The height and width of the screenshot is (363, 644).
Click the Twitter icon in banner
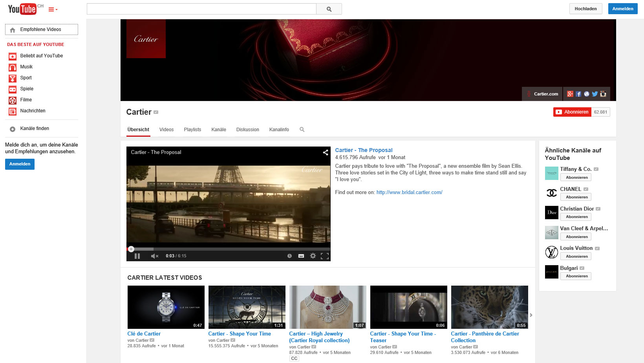(x=595, y=94)
